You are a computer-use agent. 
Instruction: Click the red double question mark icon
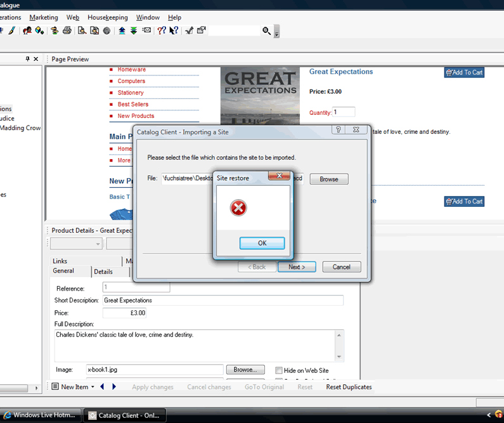pyautogui.click(x=162, y=30)
